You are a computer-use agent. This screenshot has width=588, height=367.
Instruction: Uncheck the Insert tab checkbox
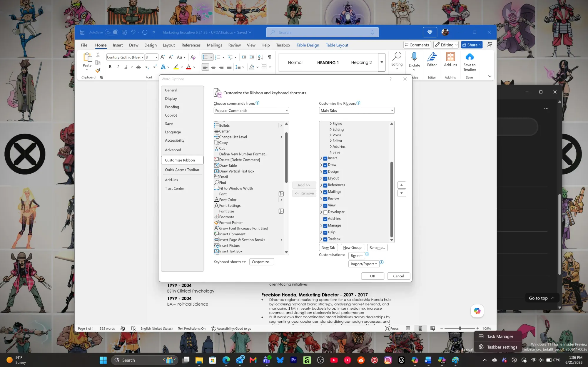(325, 158)
